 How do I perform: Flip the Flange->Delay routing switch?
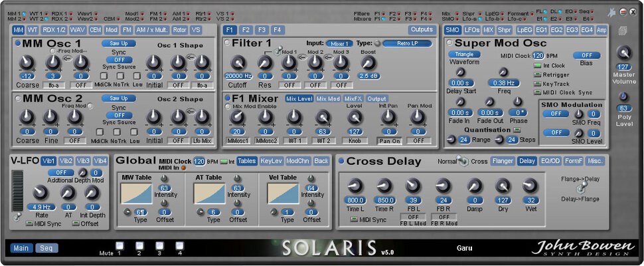click(582, 189)
